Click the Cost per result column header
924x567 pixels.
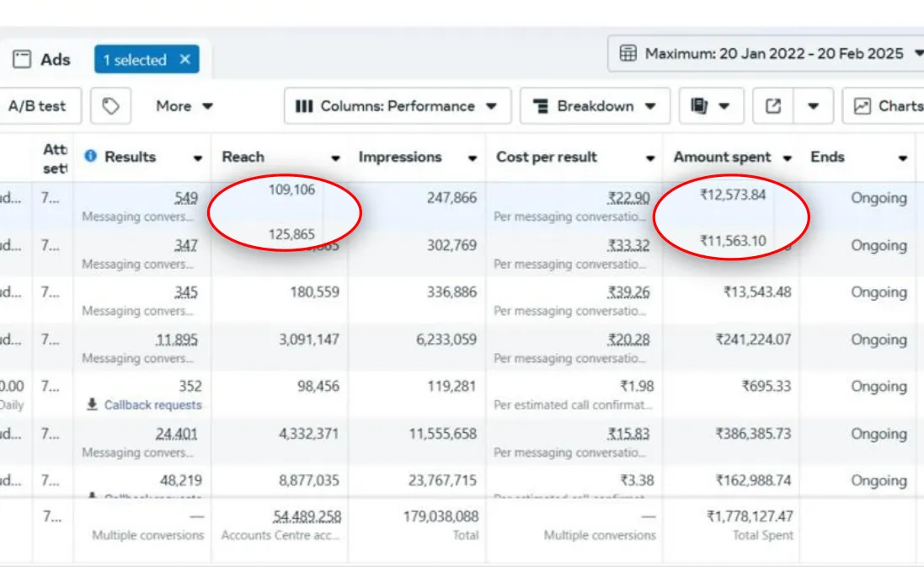547,157
